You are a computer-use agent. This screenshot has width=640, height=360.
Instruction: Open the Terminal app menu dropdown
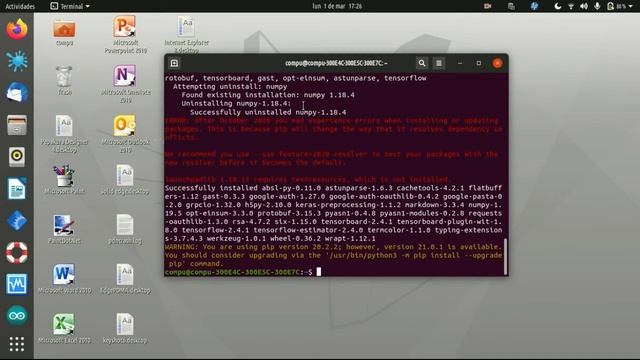[70, 6]
